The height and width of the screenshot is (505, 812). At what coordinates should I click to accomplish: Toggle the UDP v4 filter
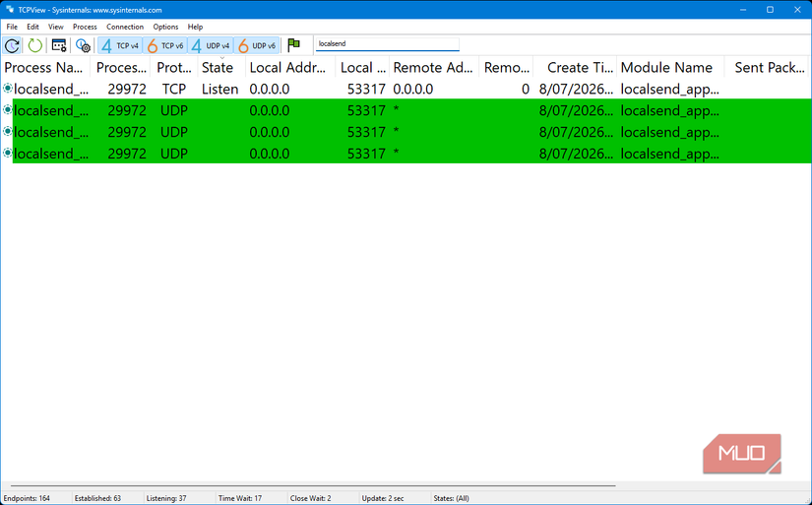pyautogui.click(x=211, y=45)
